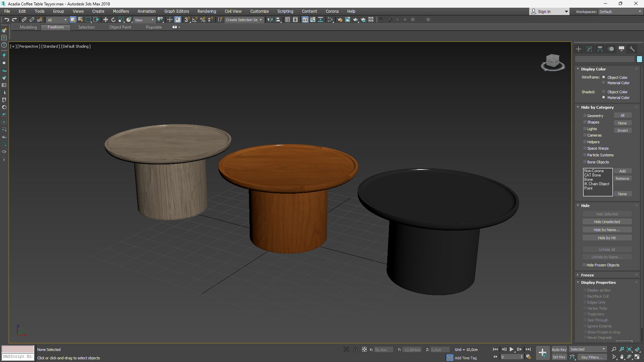Toggle the Selection Lock padlock icon
The height and width of the screenshot is (362, 644).
(x=355, y=350)
